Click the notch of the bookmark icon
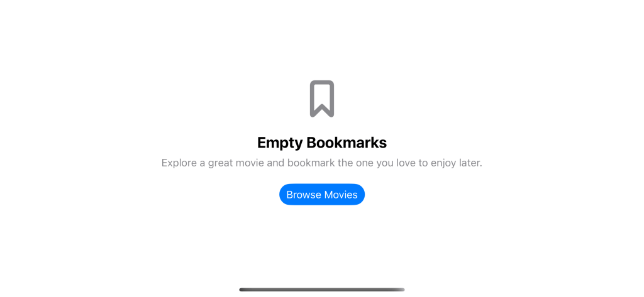644x297 pixels. [322, 110]
